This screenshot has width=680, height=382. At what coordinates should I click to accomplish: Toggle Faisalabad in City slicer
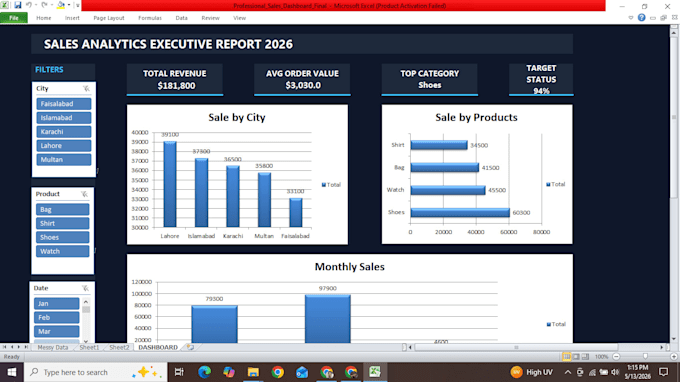(x=64, y=104)
